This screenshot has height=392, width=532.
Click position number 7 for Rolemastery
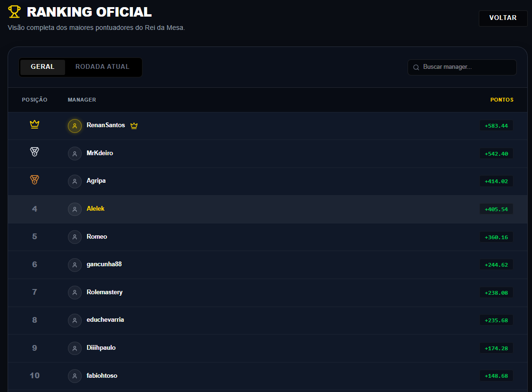[35, 292]
